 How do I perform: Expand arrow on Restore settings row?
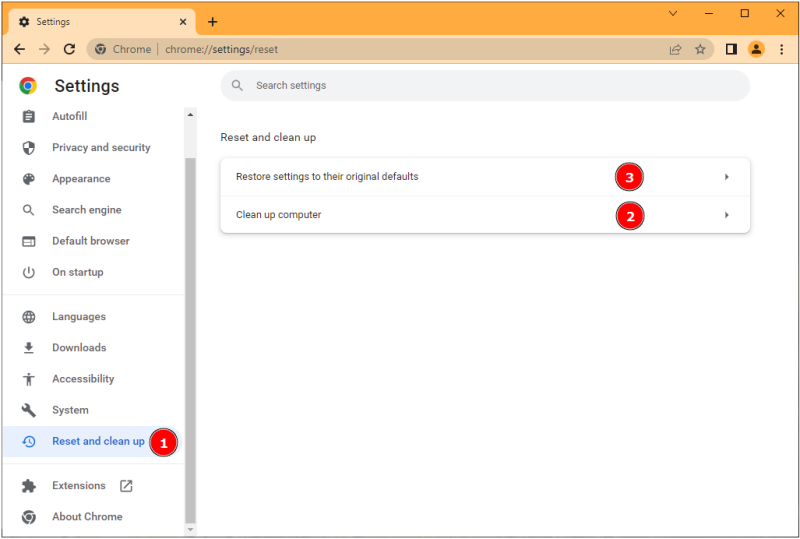click(727, 177)
